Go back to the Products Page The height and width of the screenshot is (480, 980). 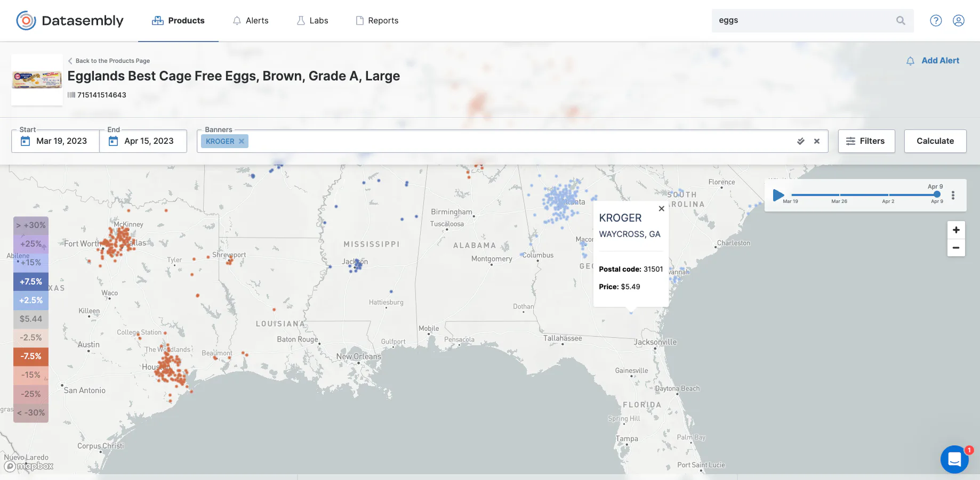click(x=109, y=61)
